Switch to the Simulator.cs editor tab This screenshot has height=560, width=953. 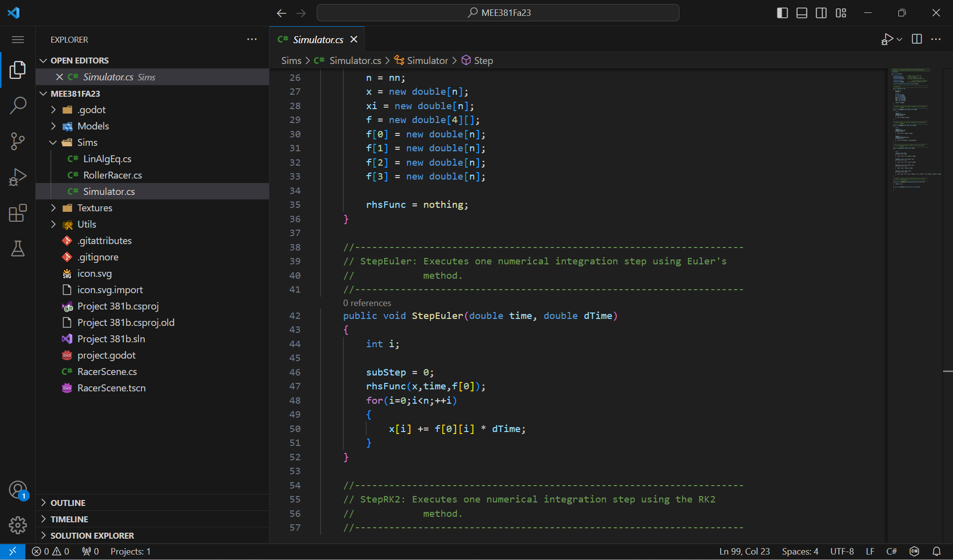318,39
